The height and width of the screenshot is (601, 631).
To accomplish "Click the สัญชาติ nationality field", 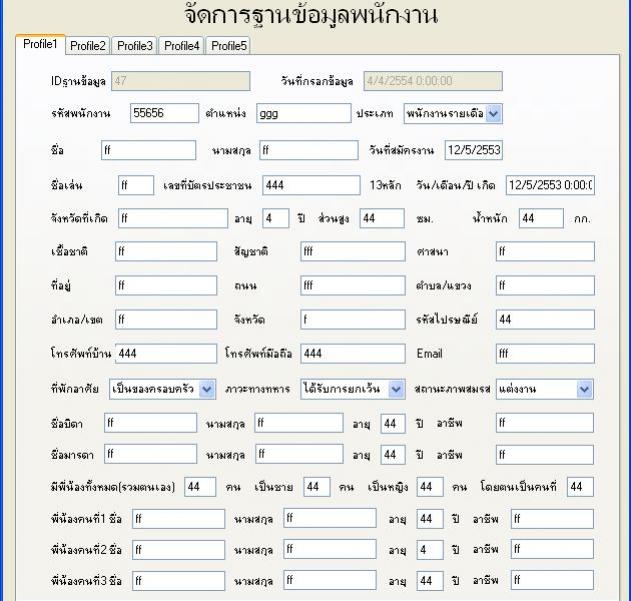I will point(353,252).
